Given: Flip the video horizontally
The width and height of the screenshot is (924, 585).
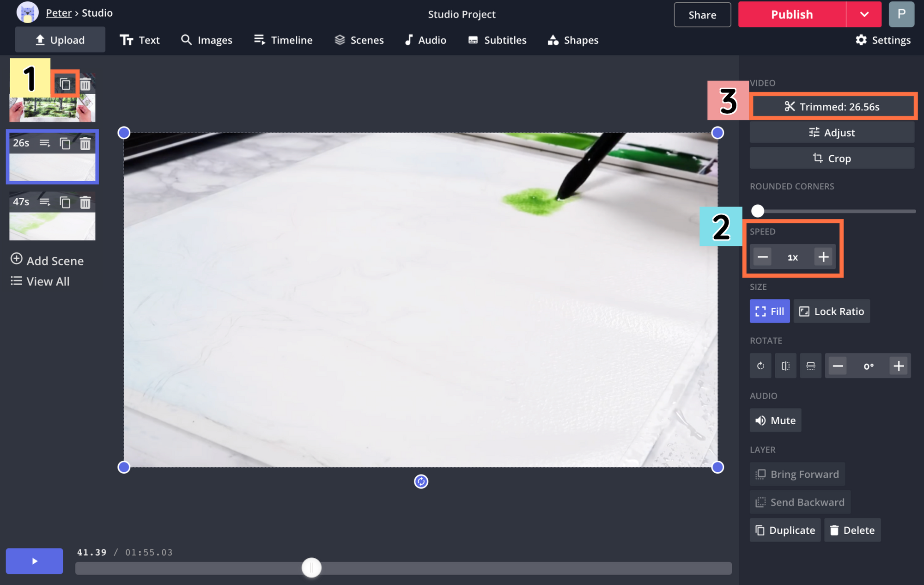Looking at the screenshot, I should tap(785, 366).
